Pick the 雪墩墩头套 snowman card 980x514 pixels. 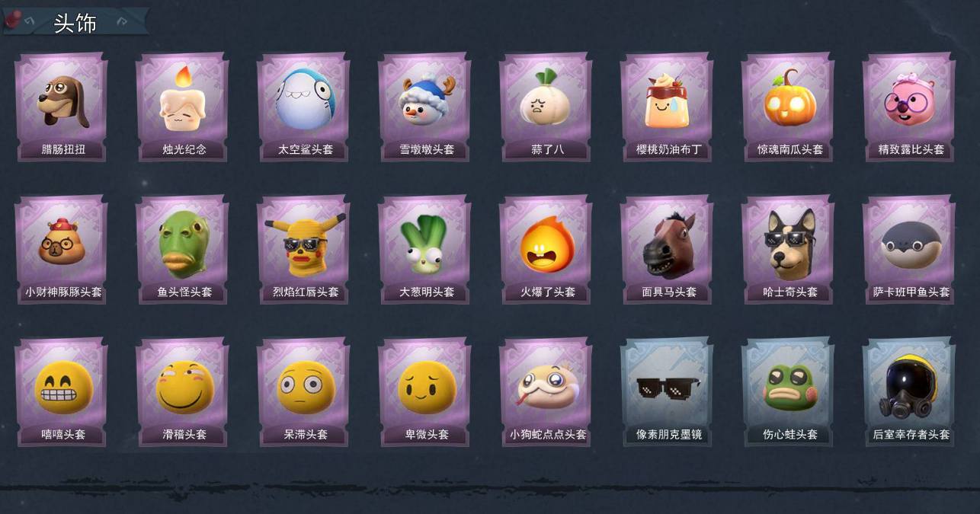425,107
